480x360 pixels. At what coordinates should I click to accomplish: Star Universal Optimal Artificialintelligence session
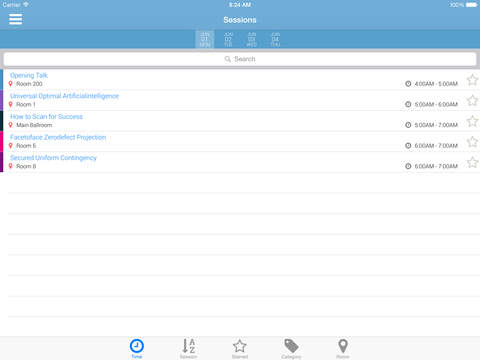click(x=472, y=100)
